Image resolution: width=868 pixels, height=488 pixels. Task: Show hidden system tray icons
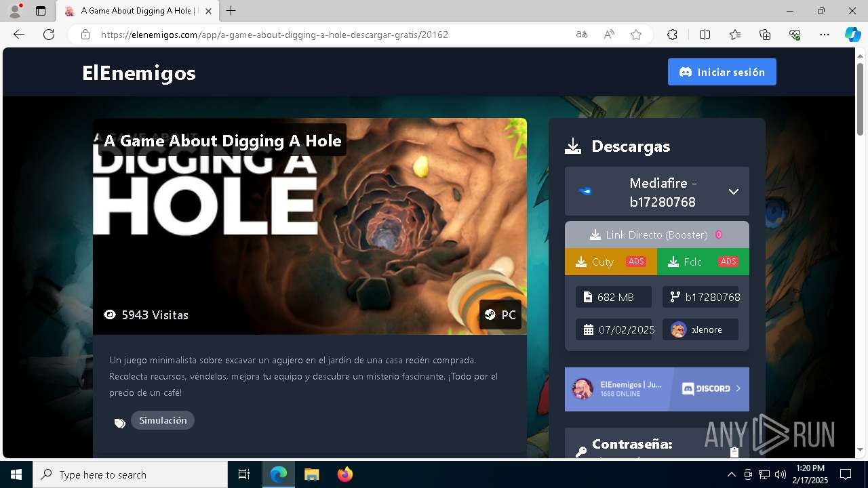pos(732,474)
